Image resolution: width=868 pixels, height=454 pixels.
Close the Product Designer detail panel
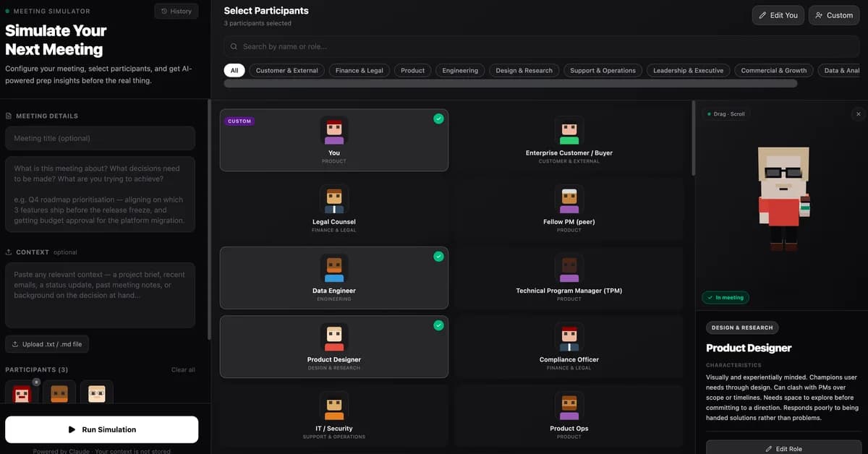point(858,113)
